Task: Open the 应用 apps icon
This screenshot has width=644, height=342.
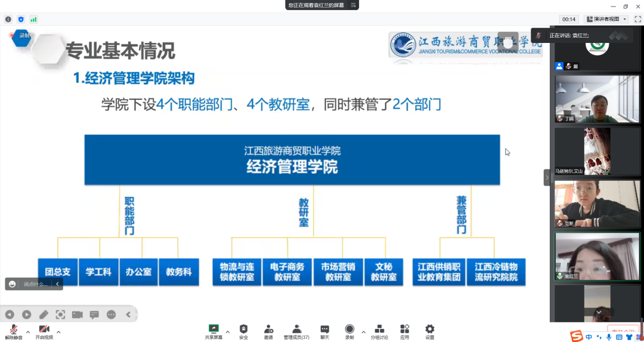Action: [404, 331]
